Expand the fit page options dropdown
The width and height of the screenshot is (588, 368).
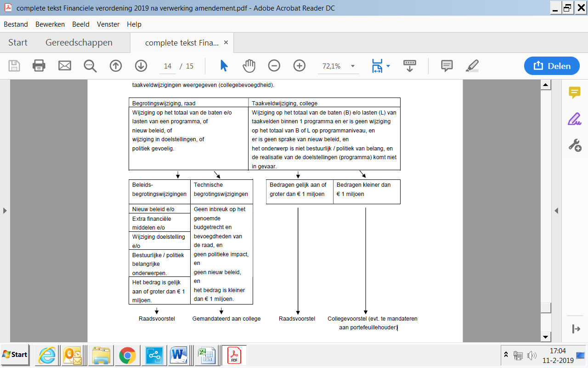point(388,66)
